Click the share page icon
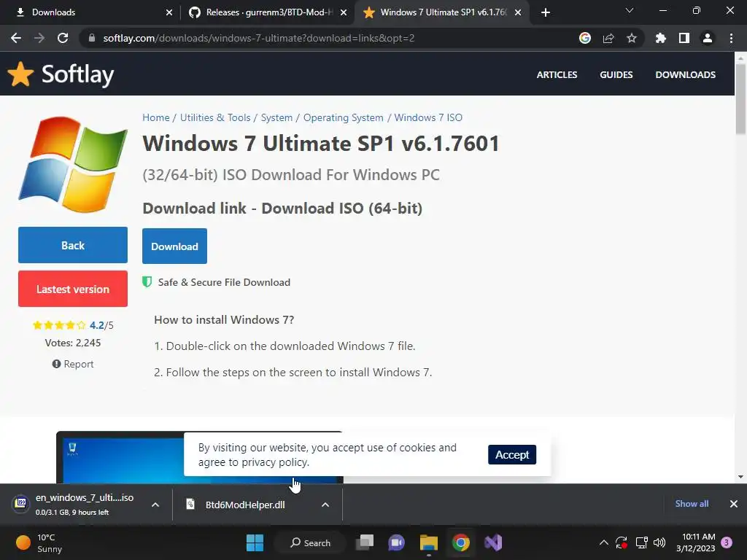 [608, 38]
